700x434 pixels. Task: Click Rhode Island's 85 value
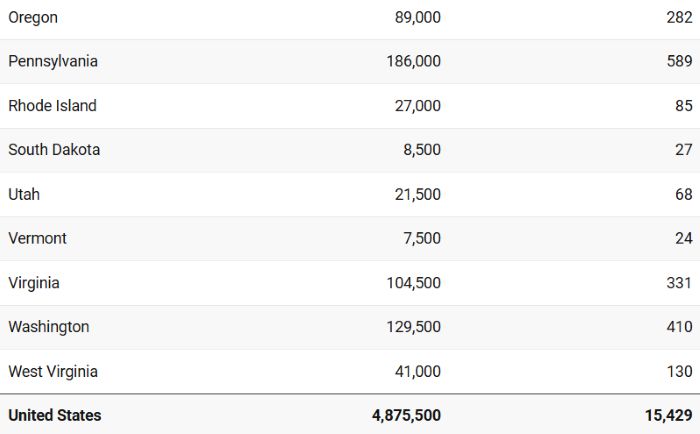point(683,105)
